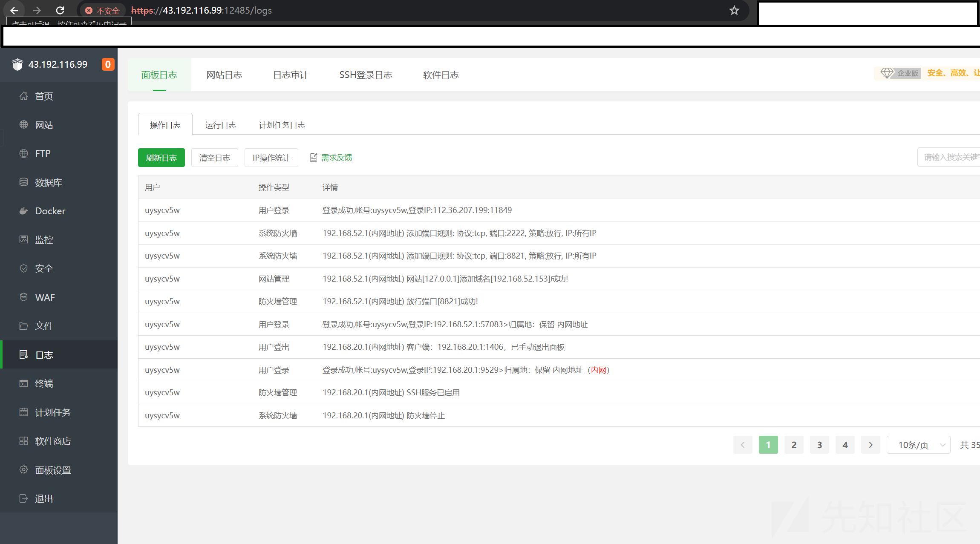Image resolution: width=980 pixels, height=544 pixels.
Task: Click the IP操作统计 button
Action: 271,158
